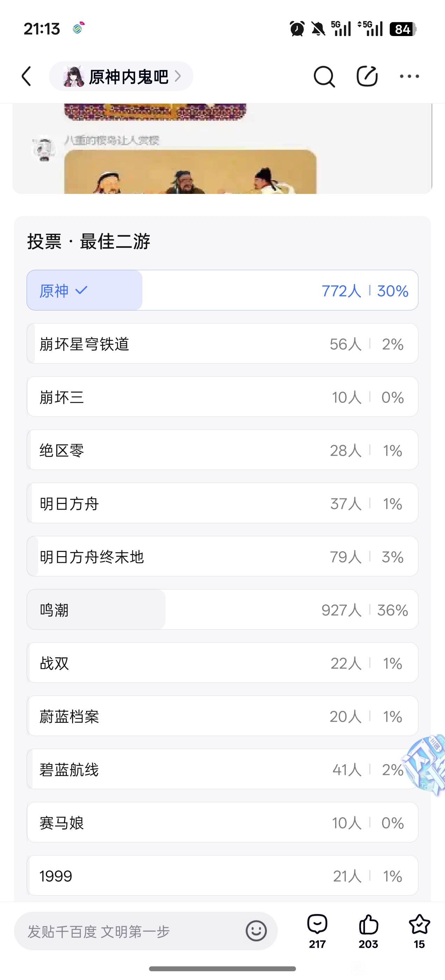Image resolution: width=445 pixels, height=980 pixels.
Task: Choose 明日方舟终末地 in the poll
Action: tap(222, 556)
